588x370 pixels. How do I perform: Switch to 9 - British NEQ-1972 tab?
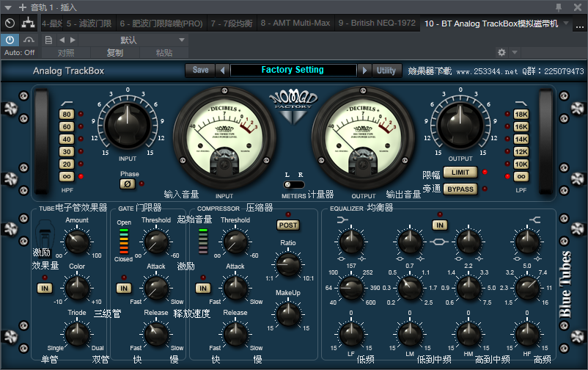(x=377, y=23)
